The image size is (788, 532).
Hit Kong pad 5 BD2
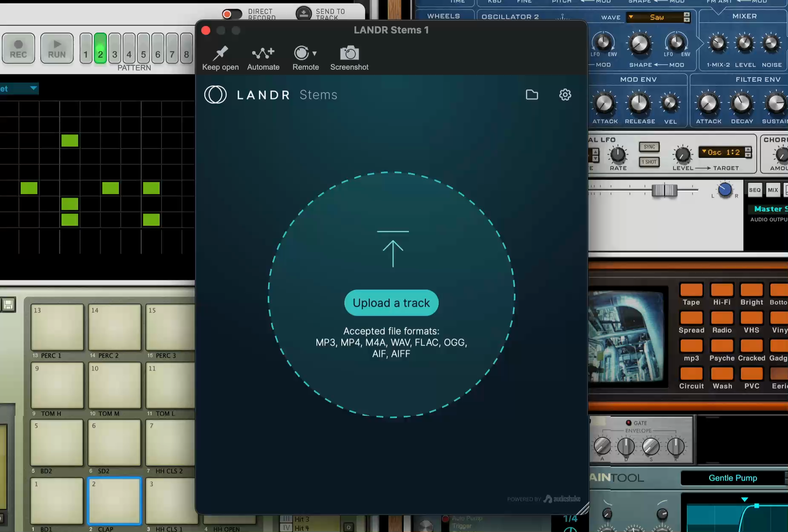pyautogui.click(x=57, y=443)
